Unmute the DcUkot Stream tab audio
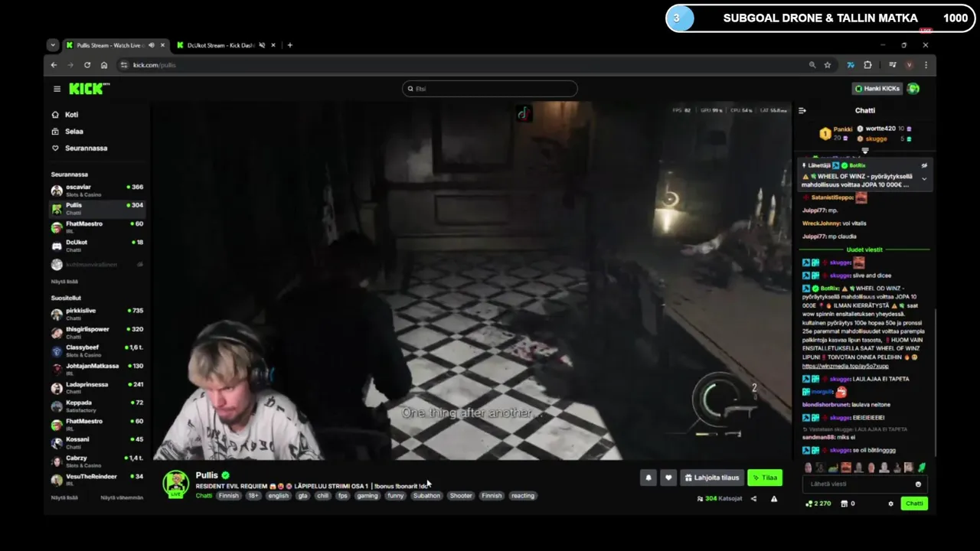The height and width of the screenshot is (551, 980). point(262,45)
